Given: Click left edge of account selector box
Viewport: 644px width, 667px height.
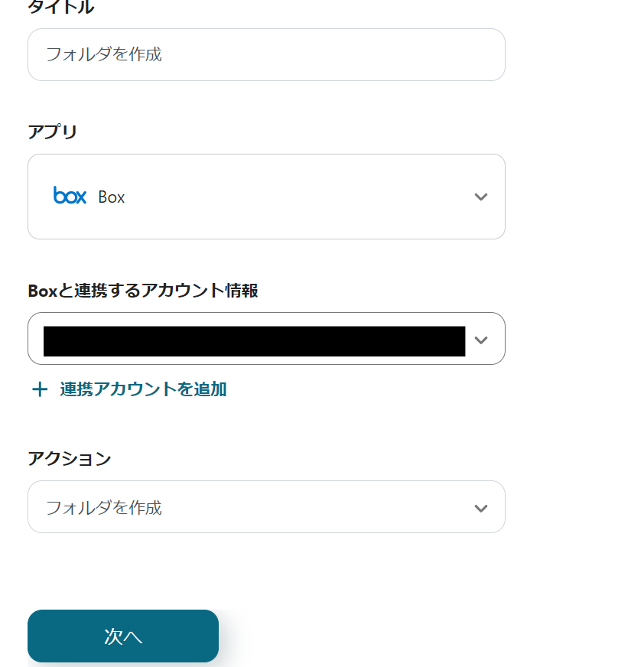Looking at the screenshot, I should tap(35, 339).
